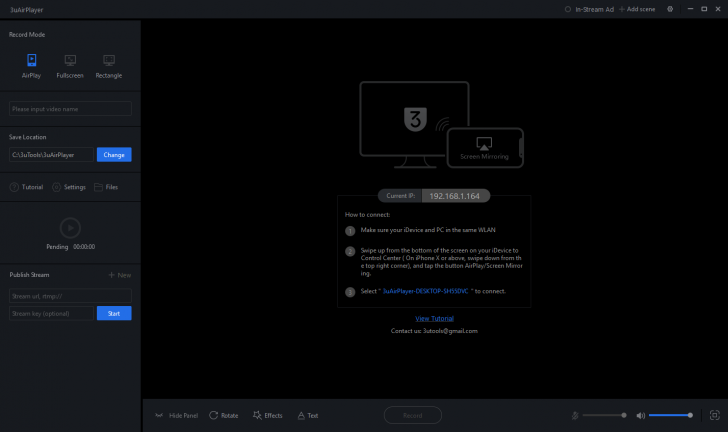
Task: Click the contact email 3utools@gmail.com
Action: [x=450, y=331]
